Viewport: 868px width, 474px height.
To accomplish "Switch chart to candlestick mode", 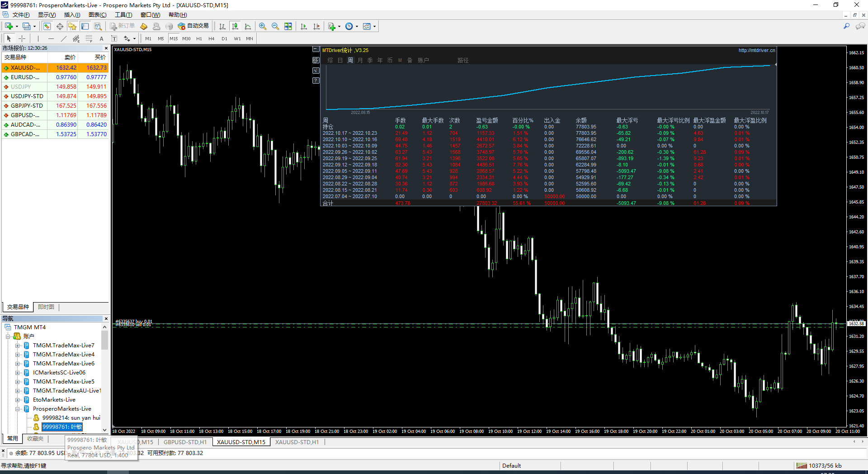I will pyautogui.click(x=235, y=26).
